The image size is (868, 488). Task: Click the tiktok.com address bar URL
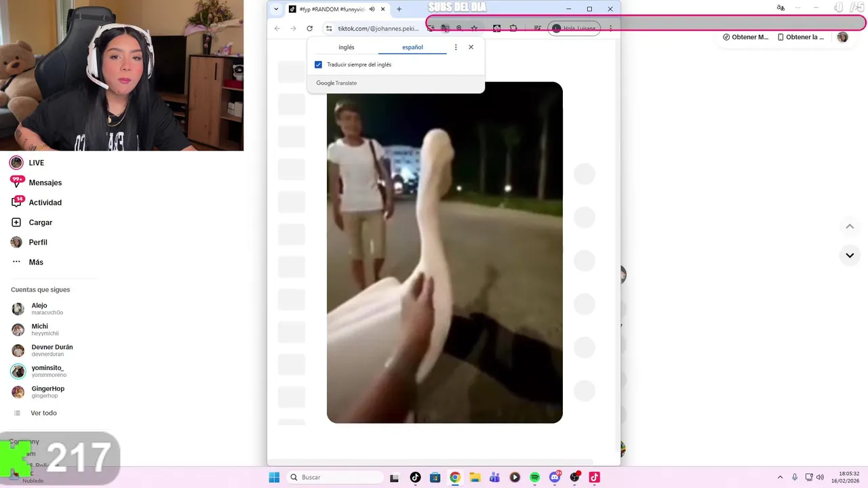(378, 28)
